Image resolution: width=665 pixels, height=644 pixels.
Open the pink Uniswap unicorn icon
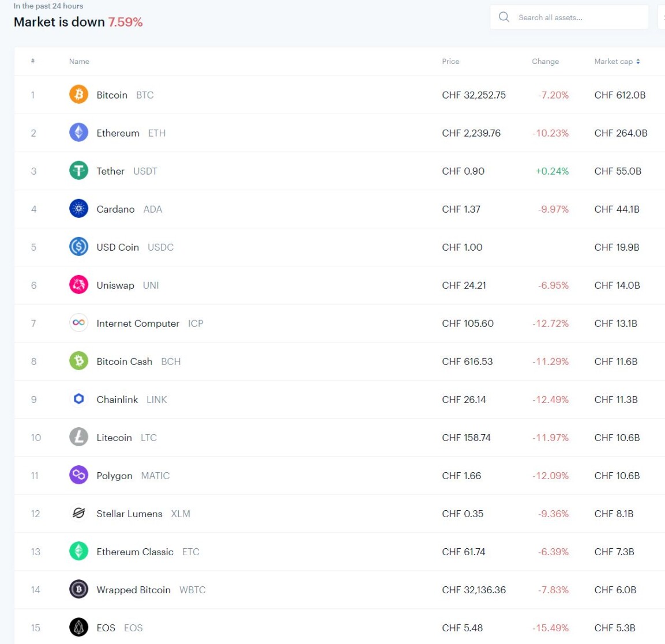(78, 285)
